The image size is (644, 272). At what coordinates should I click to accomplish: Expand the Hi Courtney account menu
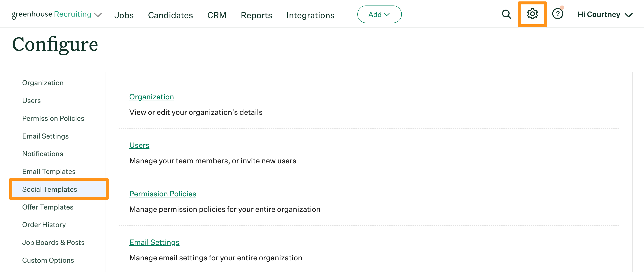(x=605, y=14)
